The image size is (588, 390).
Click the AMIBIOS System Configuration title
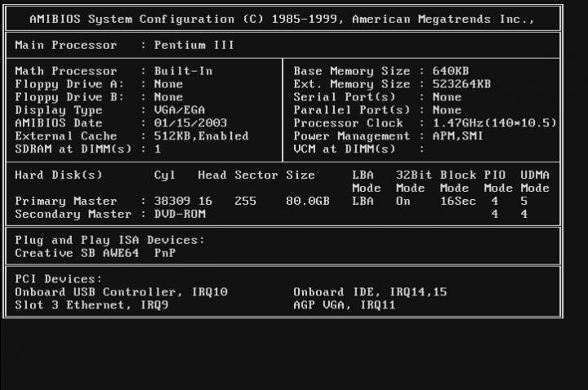[282, 19]
